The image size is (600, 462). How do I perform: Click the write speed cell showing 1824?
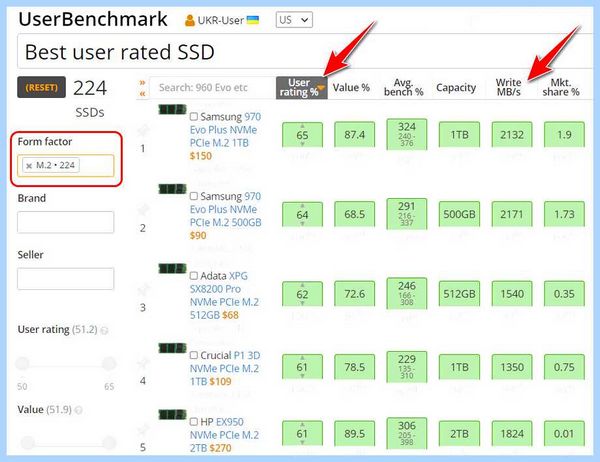[512, 433]
